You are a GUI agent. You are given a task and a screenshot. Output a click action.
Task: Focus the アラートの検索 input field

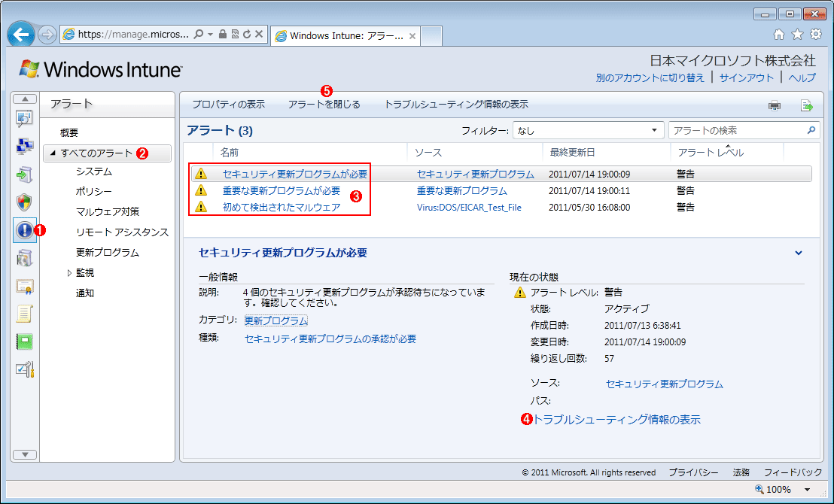click(738, 130)
